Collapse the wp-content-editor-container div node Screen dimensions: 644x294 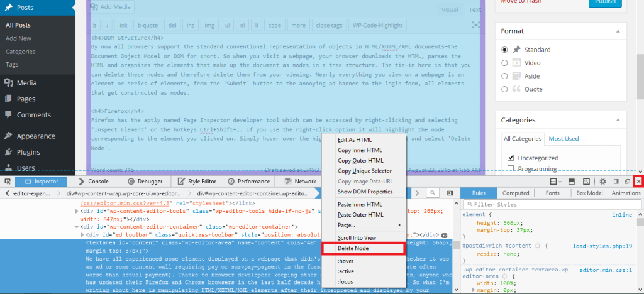pyautogui.click(x=77, y=226)
